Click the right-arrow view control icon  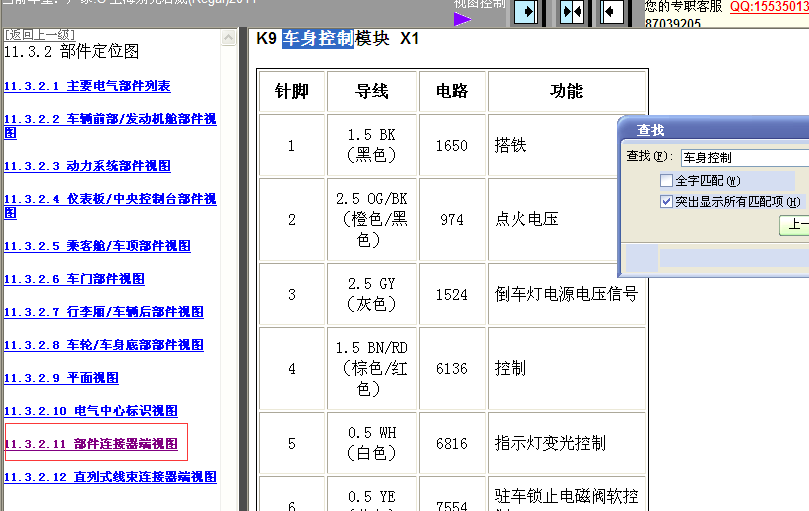[527, 12]
